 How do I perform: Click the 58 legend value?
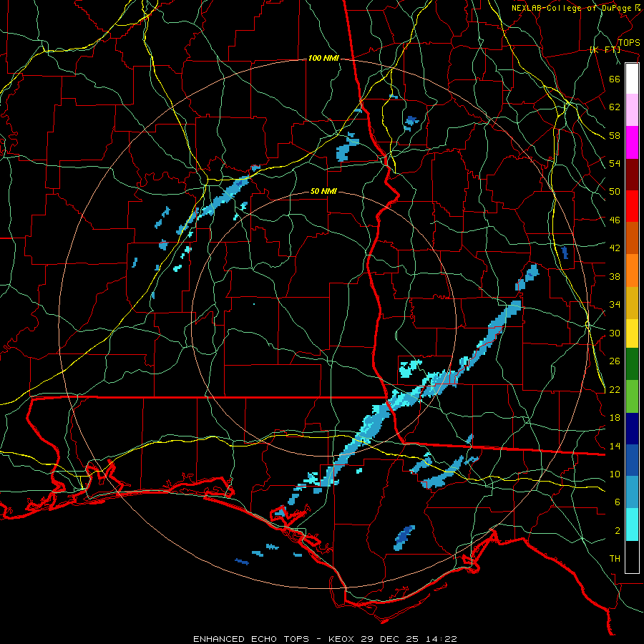tap(615, 135)
